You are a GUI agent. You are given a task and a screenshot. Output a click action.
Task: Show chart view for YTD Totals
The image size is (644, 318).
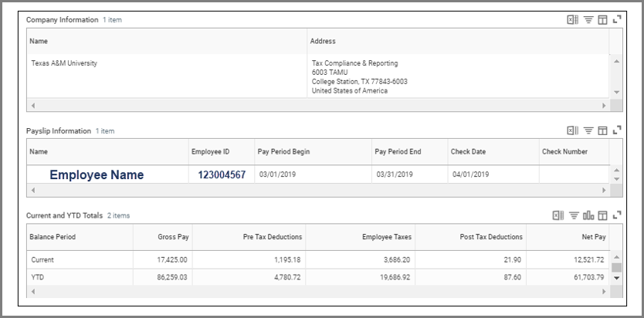click(x=588, y=215)
